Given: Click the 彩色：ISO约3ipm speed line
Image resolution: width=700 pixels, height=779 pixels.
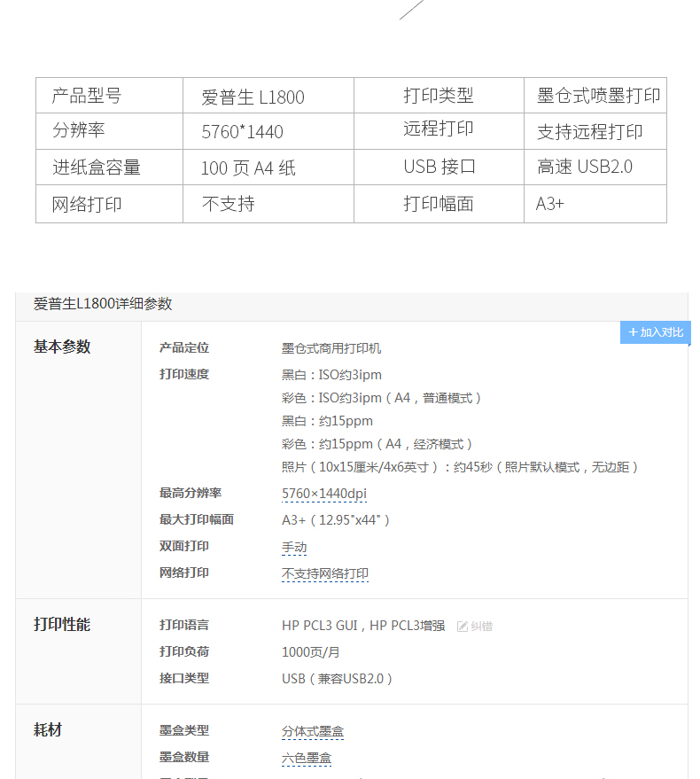Looking at the screenshot, I should point(382,399).
